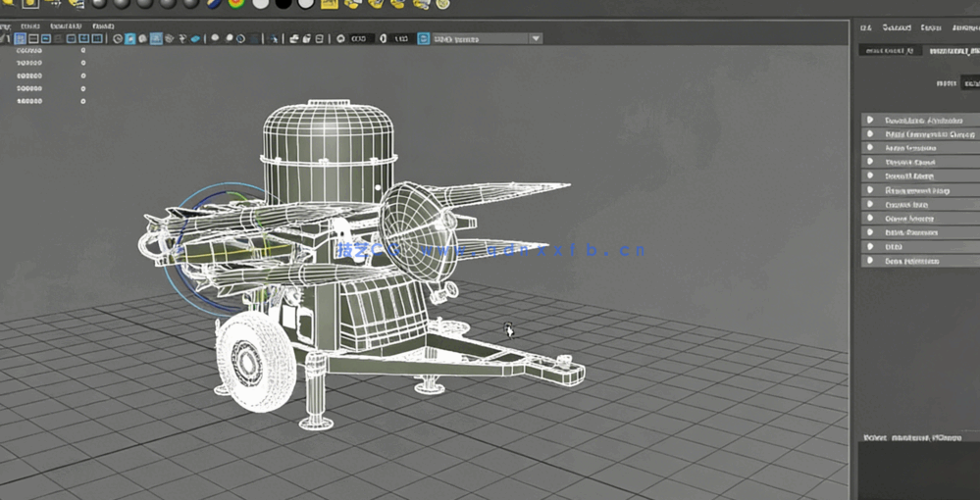This screenshot has height=500, width=980.
Task: Click the clock-shaped icon in the viewport toolbar
Action: click(x=118, y=39)
